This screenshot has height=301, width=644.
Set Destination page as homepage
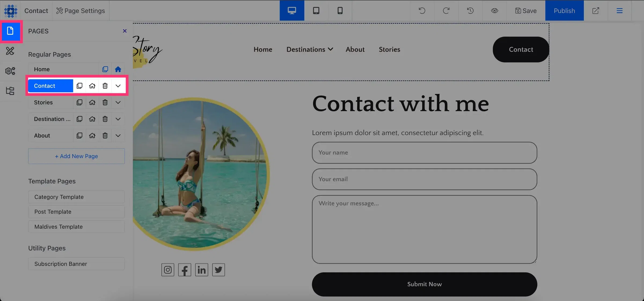[92, 119]
